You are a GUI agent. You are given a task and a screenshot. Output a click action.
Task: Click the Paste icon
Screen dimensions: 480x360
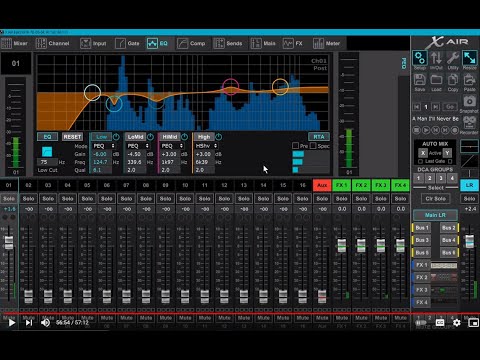click(469, 80)
